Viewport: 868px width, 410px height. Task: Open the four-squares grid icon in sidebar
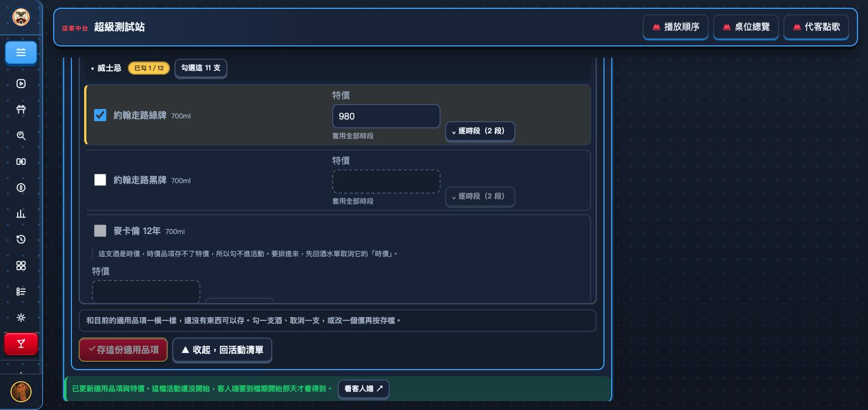[21, 266]
